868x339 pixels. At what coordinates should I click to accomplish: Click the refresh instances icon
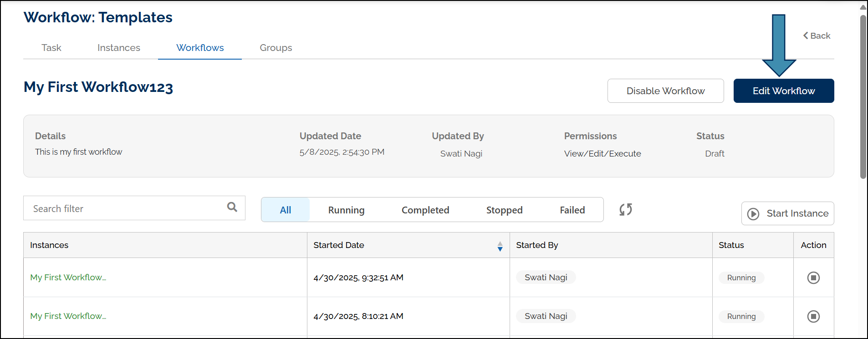point(626,209)
